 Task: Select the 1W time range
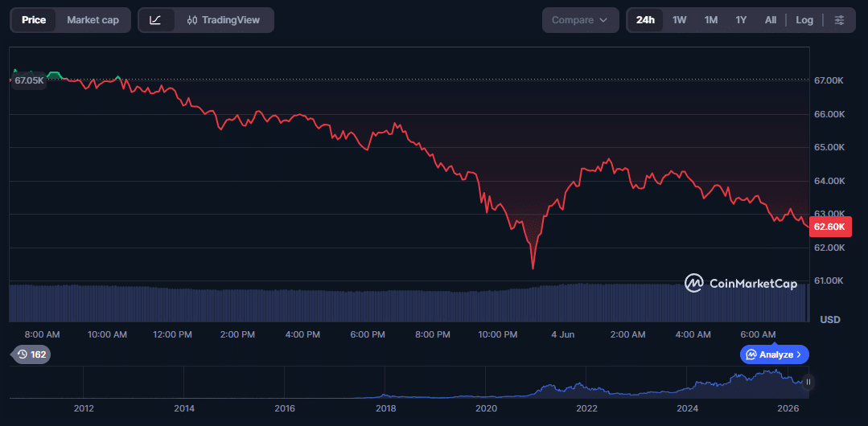[x=679, y=20]
